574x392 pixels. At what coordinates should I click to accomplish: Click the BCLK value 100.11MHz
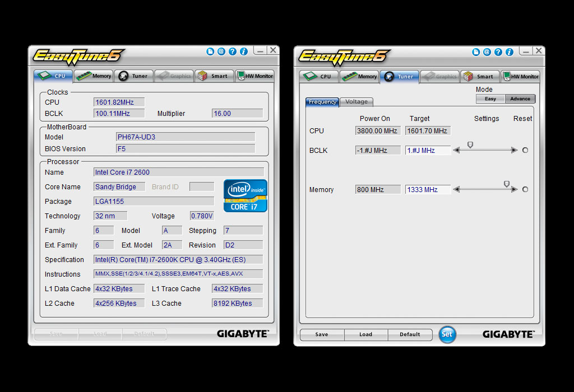pos(119,114)
